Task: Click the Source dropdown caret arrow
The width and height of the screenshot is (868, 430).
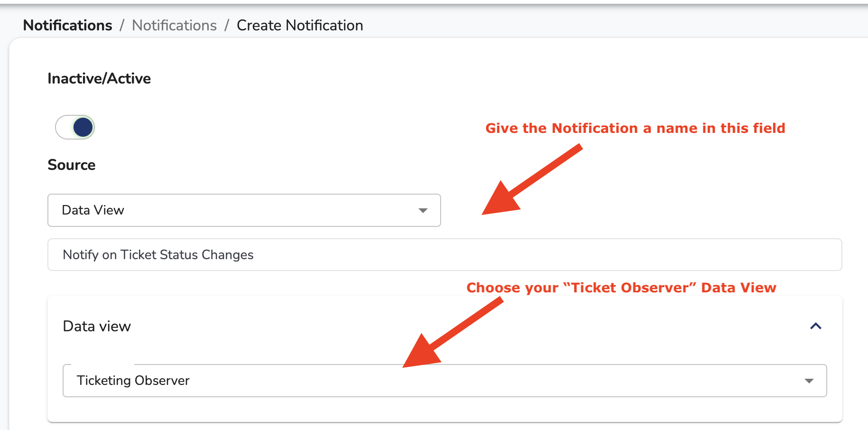Action: click(x=423, y=210)
